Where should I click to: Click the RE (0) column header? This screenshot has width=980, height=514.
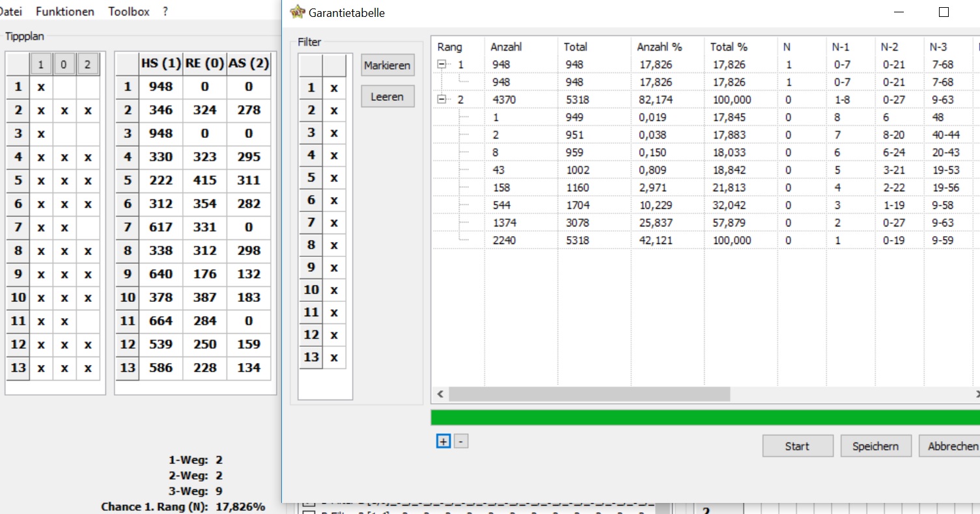click(x=205, y=64)
